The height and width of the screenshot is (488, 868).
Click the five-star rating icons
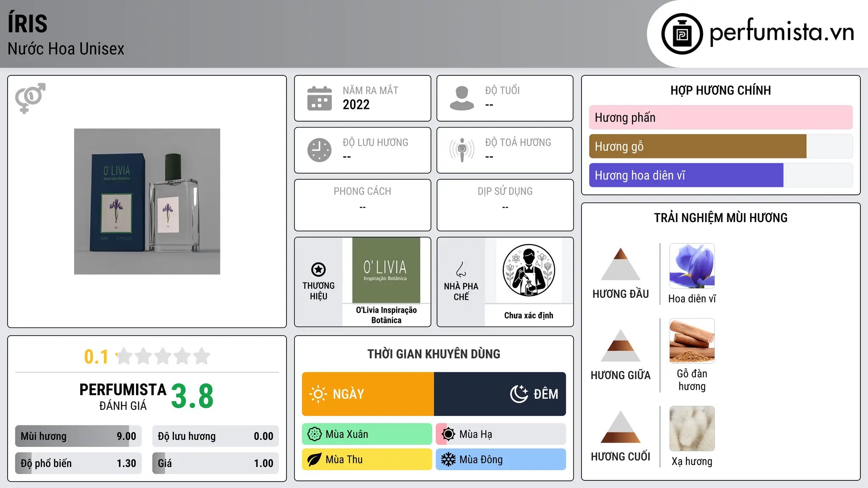coord(163,356)
